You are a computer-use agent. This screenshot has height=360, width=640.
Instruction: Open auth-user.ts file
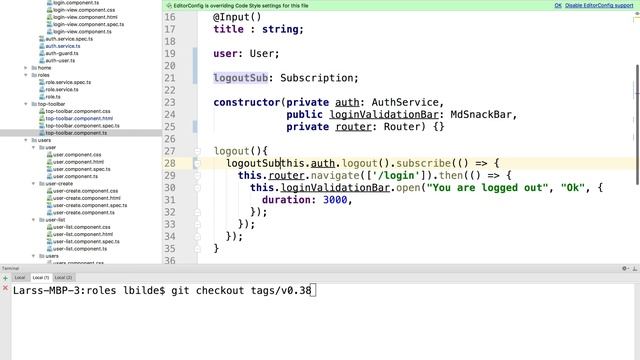tap(57, 60)
